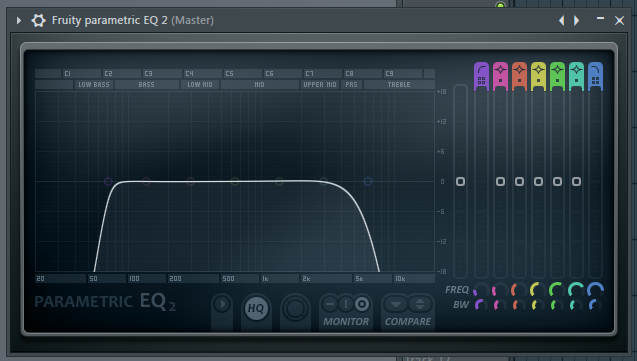Image resolution: width=637 pixels, height=361 pixels.
Task: Click the 1k frequency label
Action: click(x=265, y=279)
